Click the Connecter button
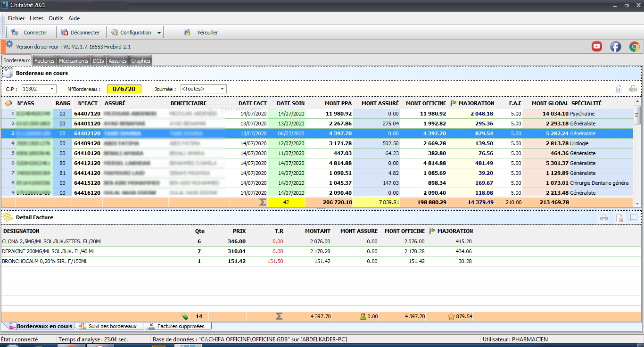Image resolution: width=644 pixels, height=347 pixels. pos(30,33)
